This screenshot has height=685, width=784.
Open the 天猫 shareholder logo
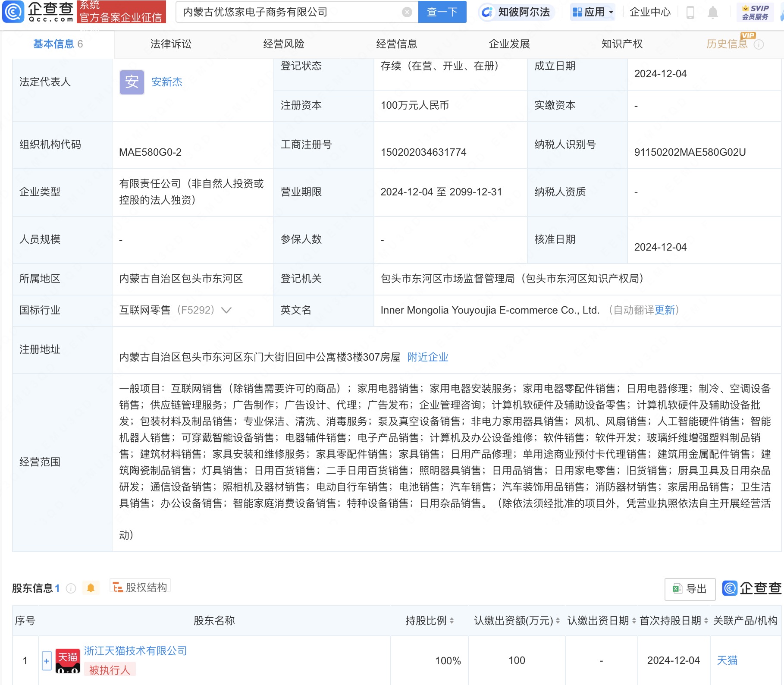click(68, 660)
